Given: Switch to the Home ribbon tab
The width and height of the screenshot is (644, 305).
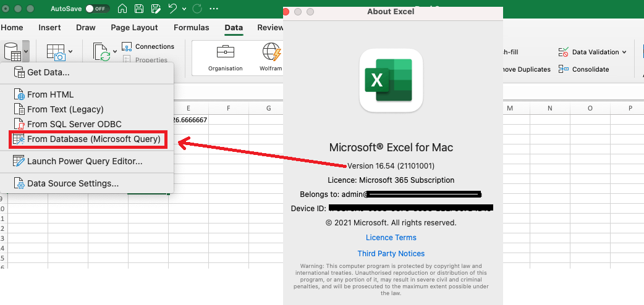Looking at the screenshot, I should pos(12,28).
